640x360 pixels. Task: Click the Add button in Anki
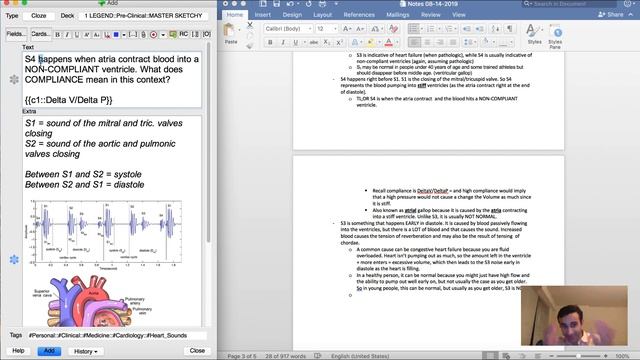point(49,351)
